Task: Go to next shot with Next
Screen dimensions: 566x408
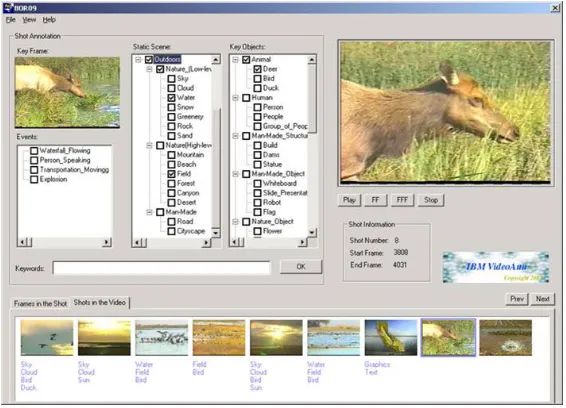Action: pos(542,299)
